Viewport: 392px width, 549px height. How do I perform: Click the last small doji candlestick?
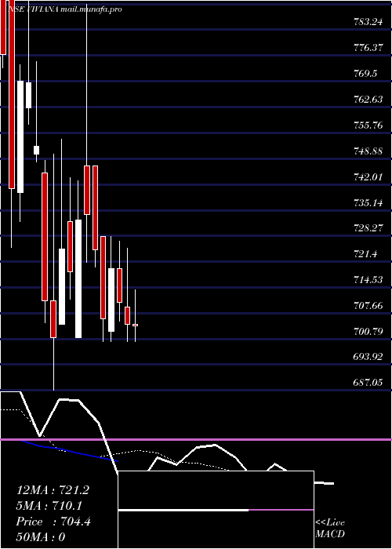tap(135, 325)
